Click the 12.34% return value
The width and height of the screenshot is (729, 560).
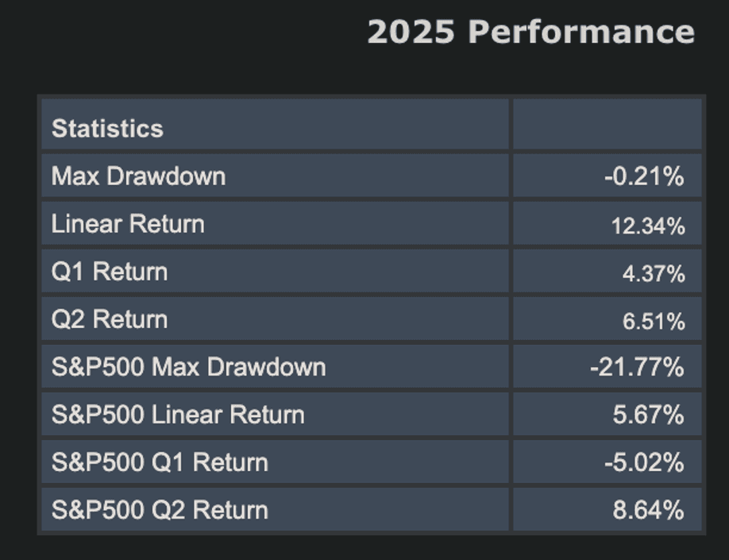(x=647, y=226)
